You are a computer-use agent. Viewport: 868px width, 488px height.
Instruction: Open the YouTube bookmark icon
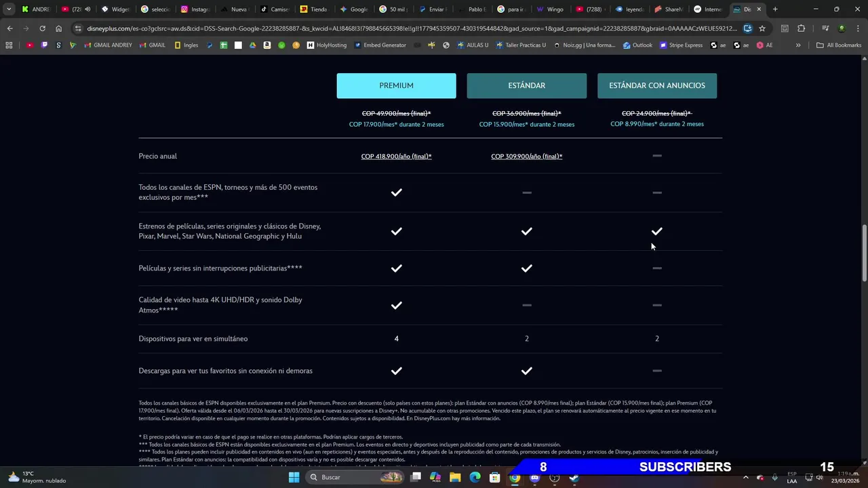30,45
